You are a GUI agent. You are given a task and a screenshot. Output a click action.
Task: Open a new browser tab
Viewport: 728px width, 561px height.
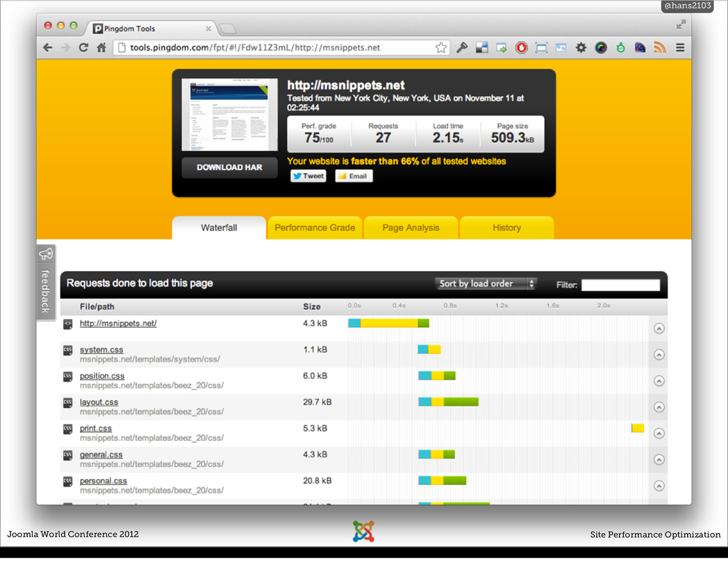227,29
